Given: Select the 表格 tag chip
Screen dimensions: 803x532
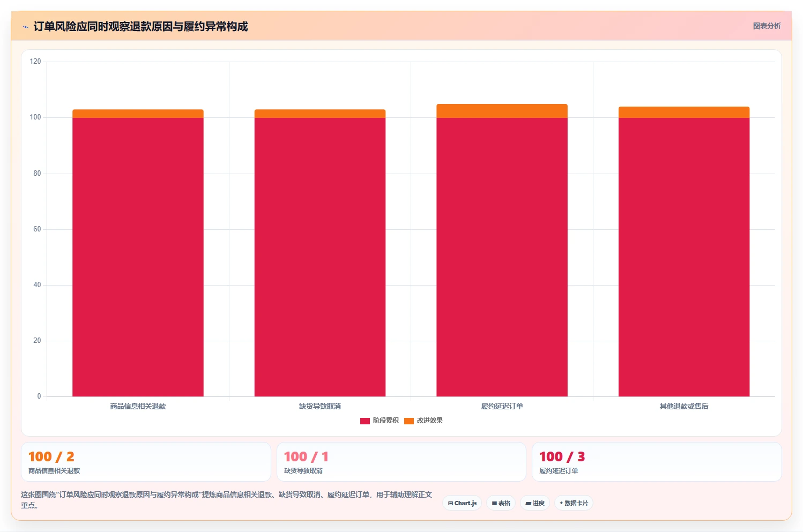Looking at the screenshot, I should pyautogui.click(x=501, y=503).
